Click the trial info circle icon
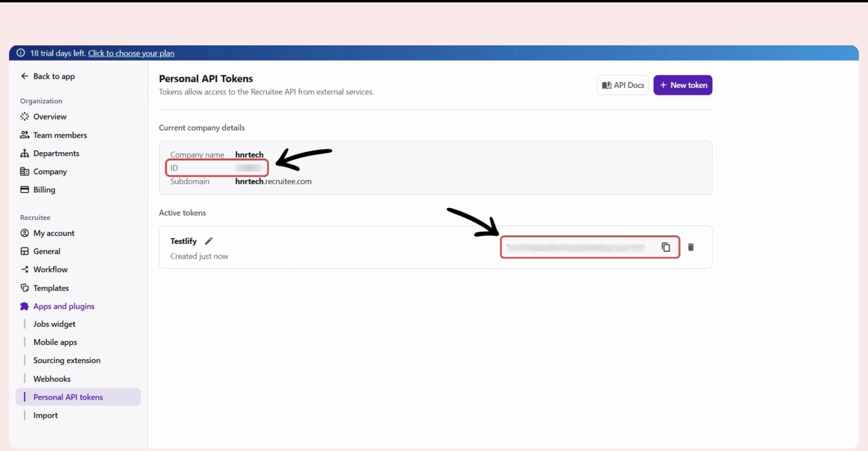868x451 pixels. (21, 53)
